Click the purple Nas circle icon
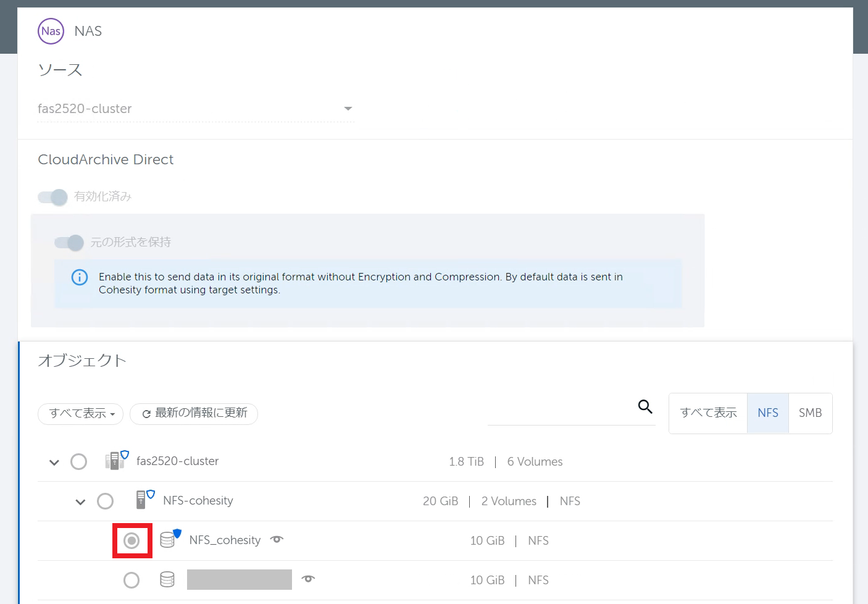The width and height of the screenshot is (868, 604). pos(51,31)
